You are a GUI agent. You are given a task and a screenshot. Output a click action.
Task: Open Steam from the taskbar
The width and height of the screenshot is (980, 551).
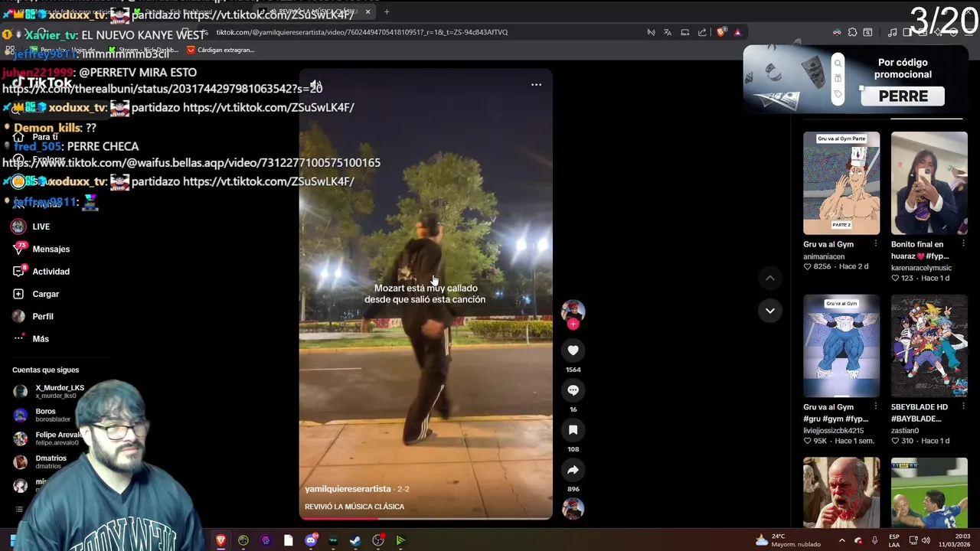pos(355,540)
